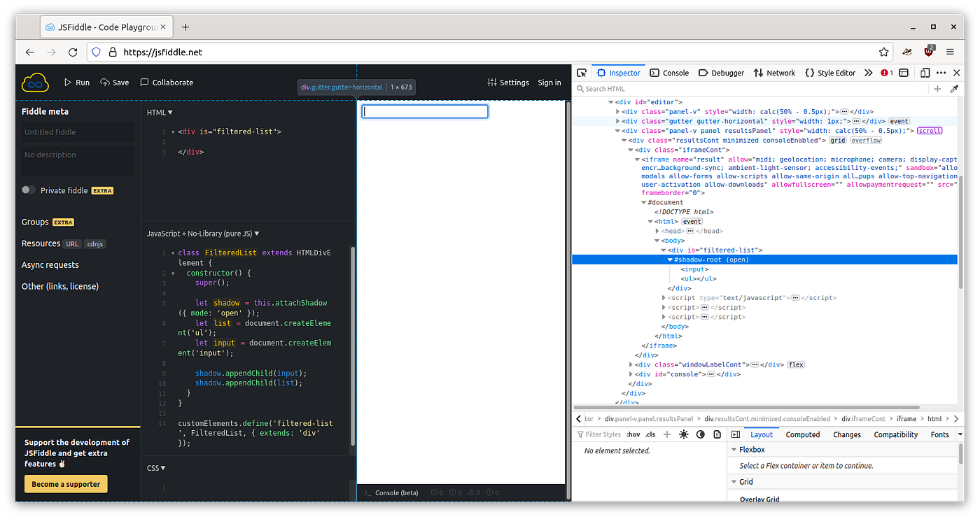980x519 pixels.
Task: Open JavaScript + No-Library dropdown
Action: 203,234
